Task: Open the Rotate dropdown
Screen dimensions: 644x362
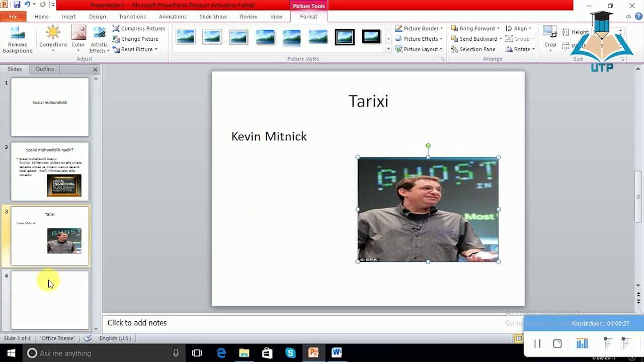Action: 520,49
